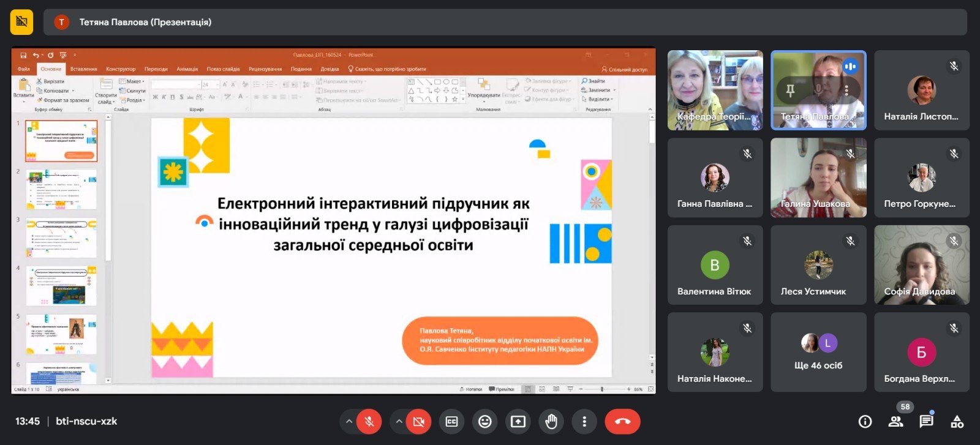Open the chat messages panel
This screenshot has width=980, height=445.
[x=926, y=421]
